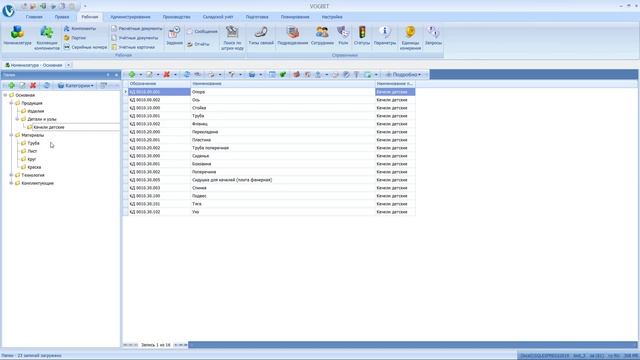This screenshot has height=360, width=640.
Task: Switch to the Главная ribbon tab
Action: pyautogui.click(x=34, y=17)
